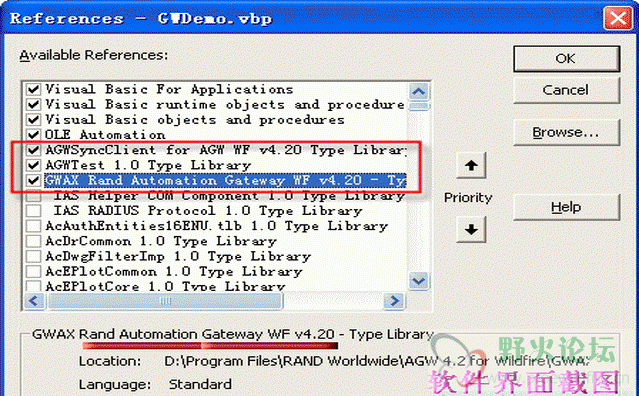This screenshot has width=639, height=396.
Task: Click the list's vertical scroll up arrow
Action: 419,91
